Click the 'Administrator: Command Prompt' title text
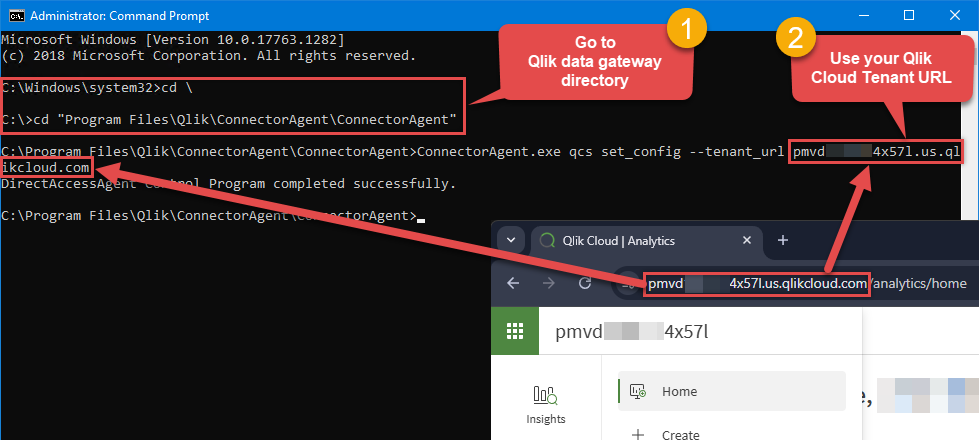This screenshot has width=979, height=440. pyautogui.click(x=120, y=16)
